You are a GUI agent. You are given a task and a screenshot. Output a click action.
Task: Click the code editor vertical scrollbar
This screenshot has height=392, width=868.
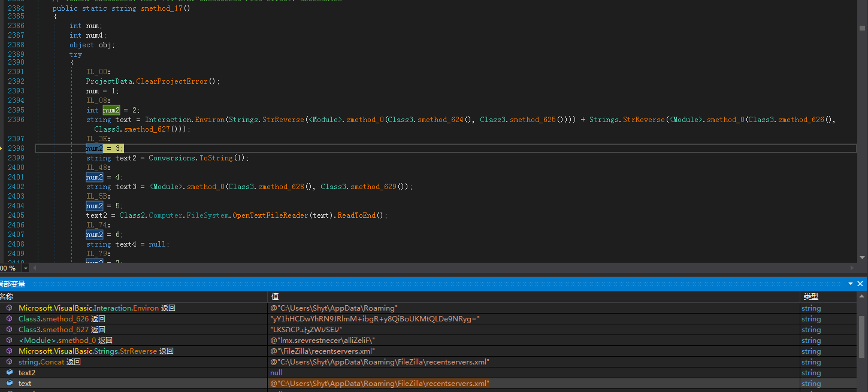pos(863,132)
